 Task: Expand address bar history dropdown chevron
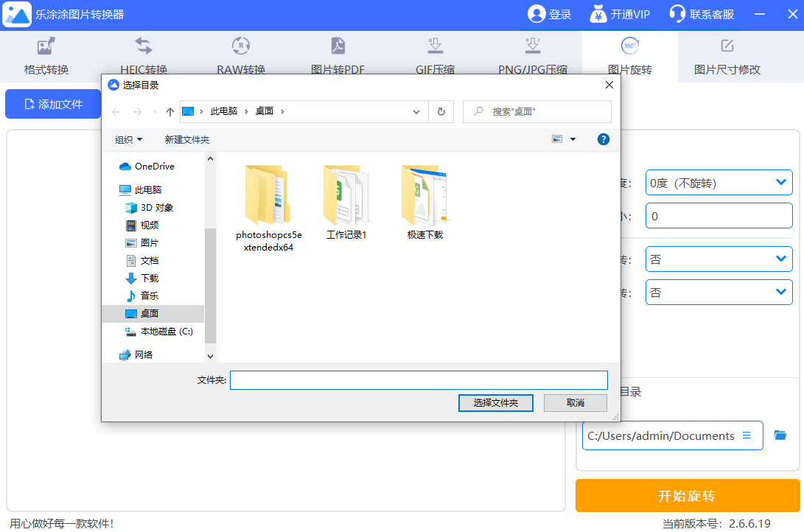(x=416, y=111)
